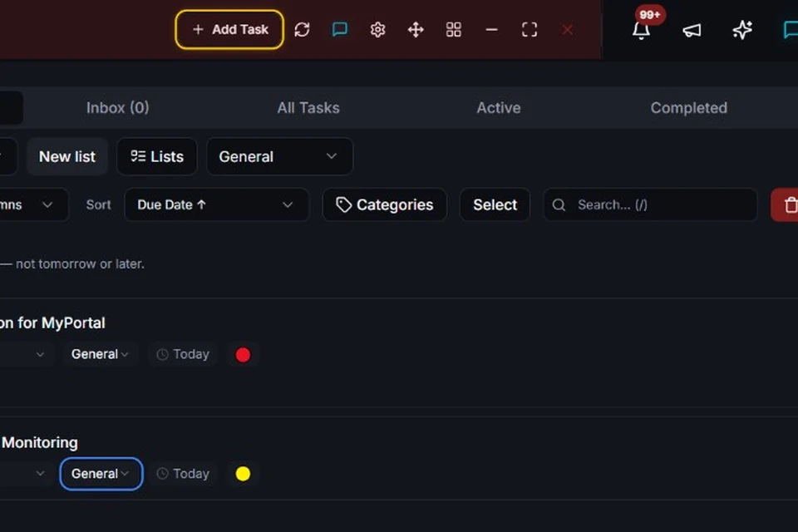798x532 pixels.
Task: Expand the columns dropdown chevron
Action: pos(47,204)
